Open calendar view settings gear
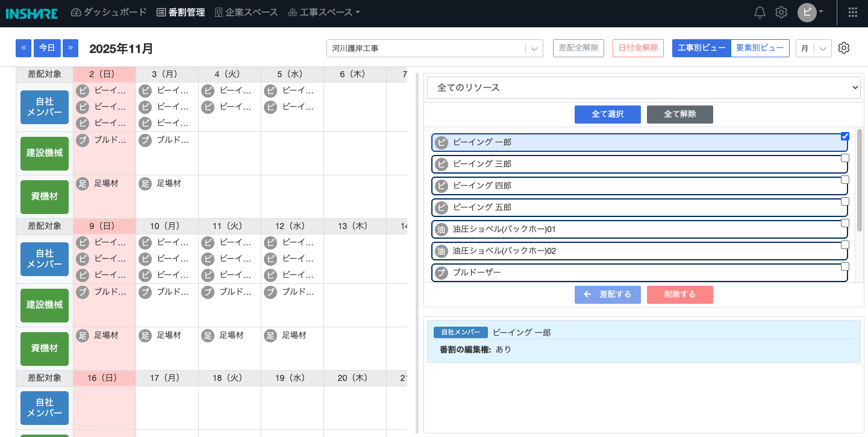 point(844,48)
